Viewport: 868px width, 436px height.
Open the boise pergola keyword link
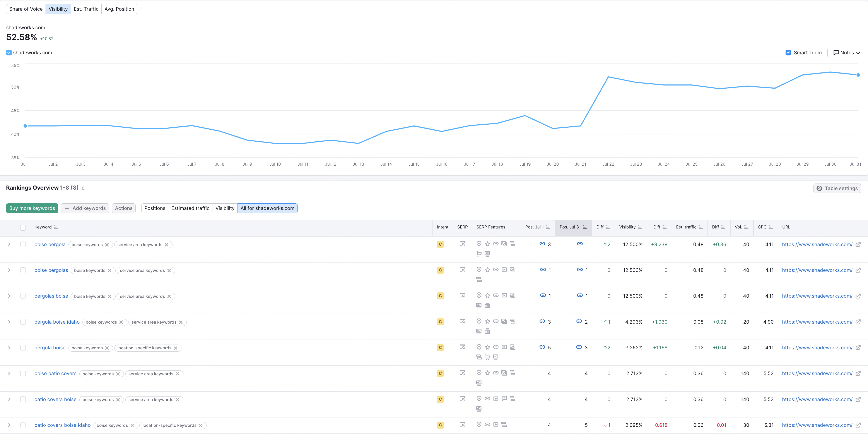[50, 244]
